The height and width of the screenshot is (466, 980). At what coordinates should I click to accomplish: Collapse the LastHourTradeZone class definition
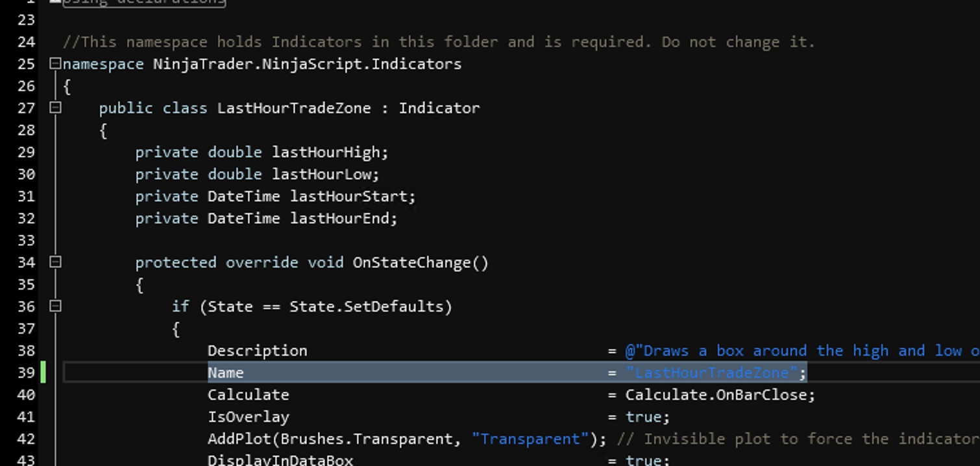(x=55, y=108)
